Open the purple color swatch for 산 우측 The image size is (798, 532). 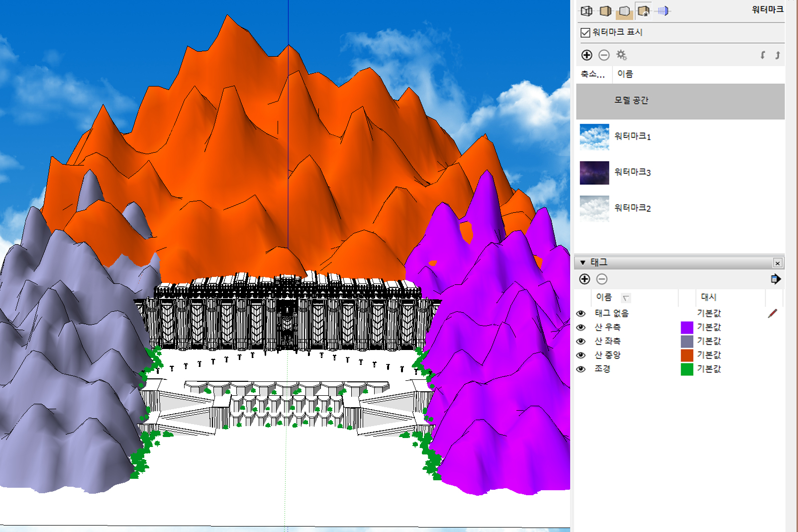(x=687, y=327)
